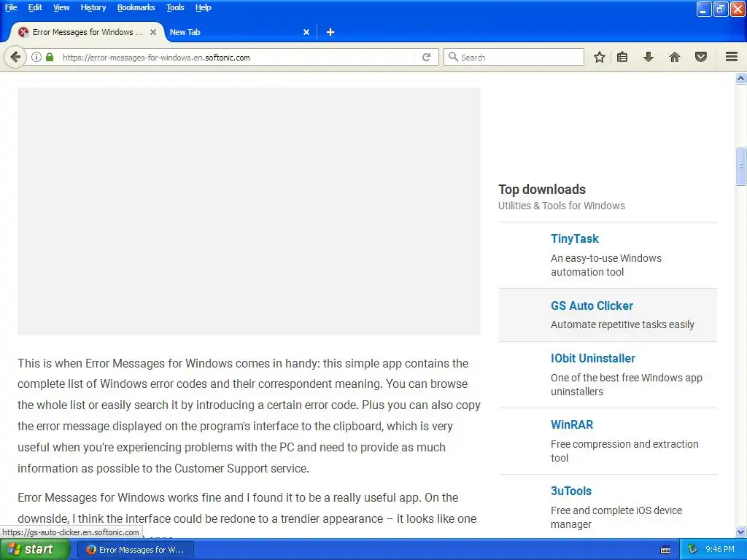Click the keyboard icon in system tray

(x=665, y=550)
